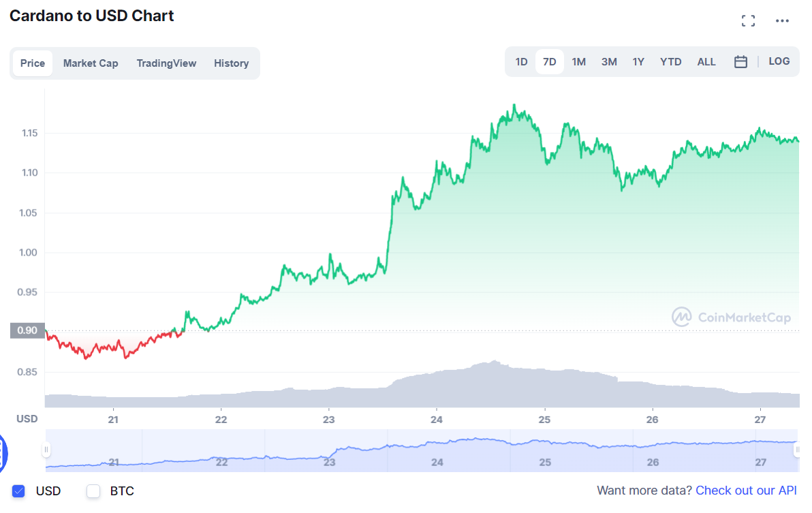The height and width of the screenshot is (513, 812).
Task: Switch to TradingView tab
Action: point(166,63)
